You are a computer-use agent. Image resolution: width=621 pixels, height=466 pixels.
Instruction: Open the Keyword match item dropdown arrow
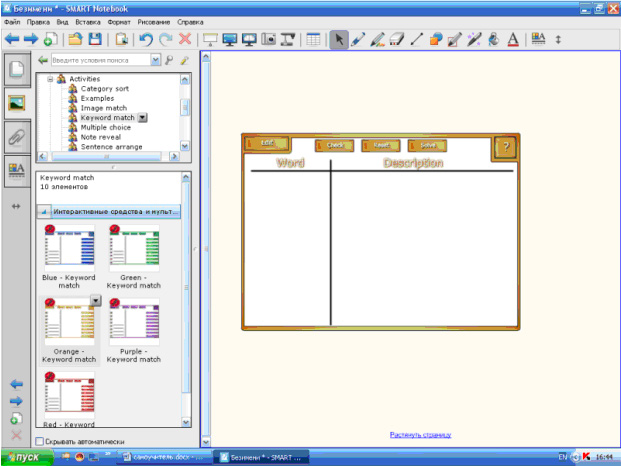(142, 117)
